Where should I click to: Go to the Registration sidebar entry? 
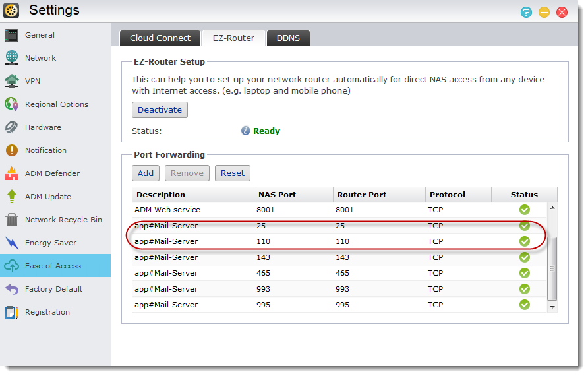(55, 312)
